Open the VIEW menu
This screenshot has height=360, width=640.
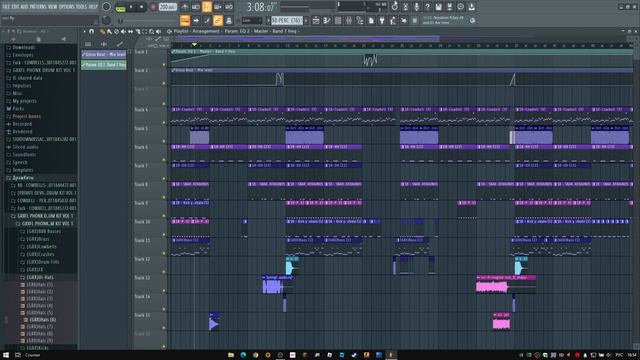click(x=53, y=7)
